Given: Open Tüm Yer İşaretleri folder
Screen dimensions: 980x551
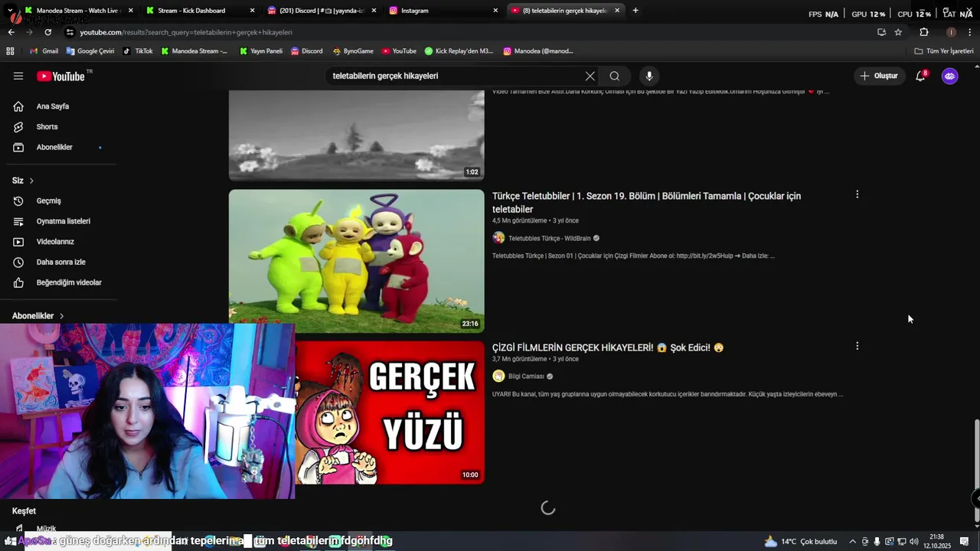Looking at the screenshot, I should 944,51.
